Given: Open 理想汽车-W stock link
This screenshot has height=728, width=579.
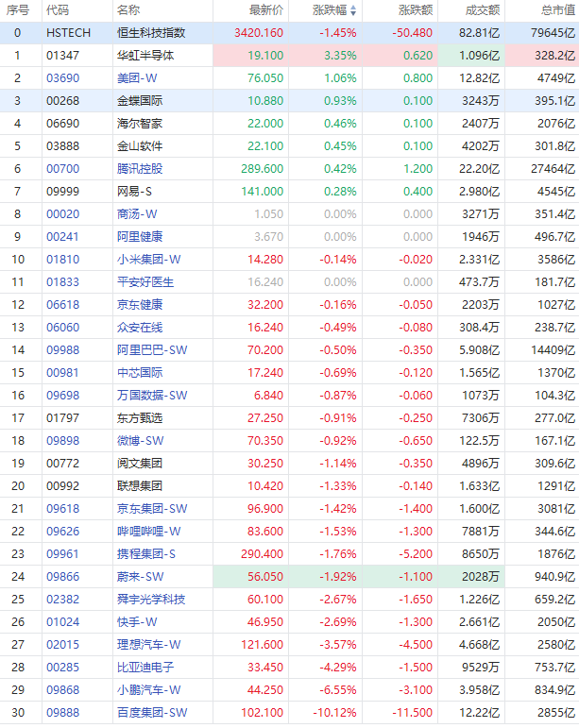Looking at the screenshot, I should [148, 644].
